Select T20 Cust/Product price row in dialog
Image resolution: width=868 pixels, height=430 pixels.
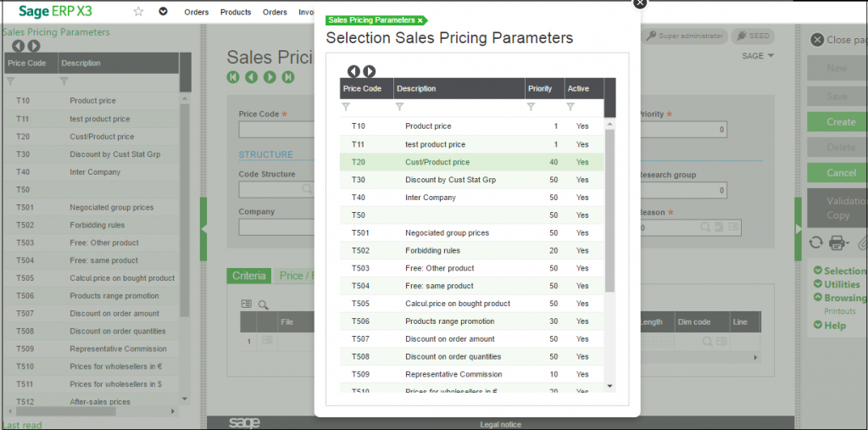471,162
